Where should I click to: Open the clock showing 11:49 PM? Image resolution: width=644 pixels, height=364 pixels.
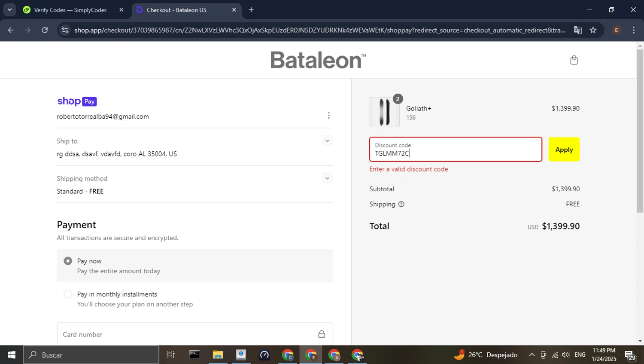point(604,355)
